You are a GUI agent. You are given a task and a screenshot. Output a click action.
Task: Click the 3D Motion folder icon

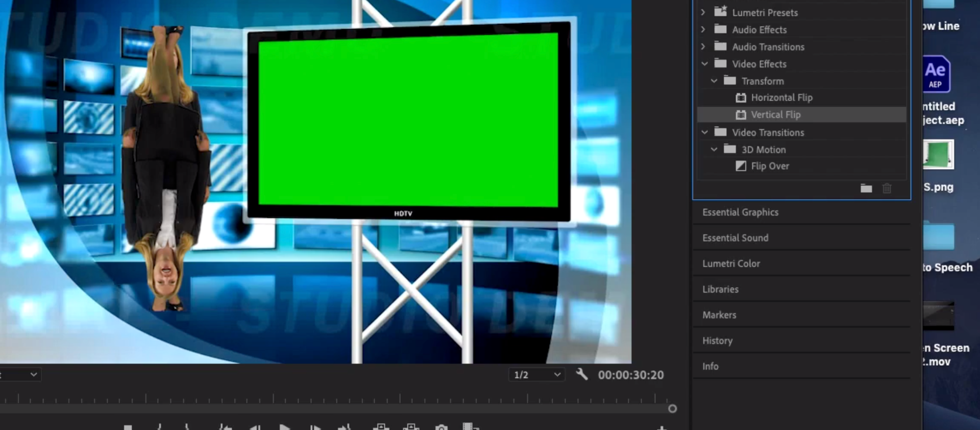click(730, 149)
